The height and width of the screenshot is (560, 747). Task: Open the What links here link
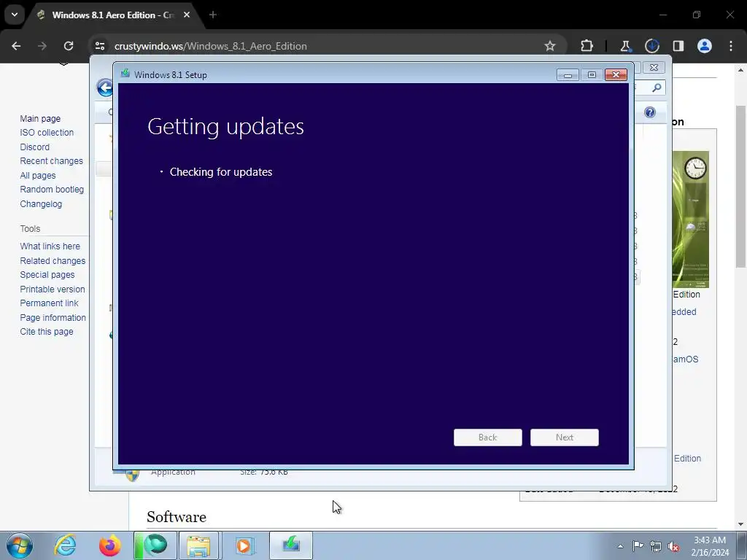(x=50, y=246)
